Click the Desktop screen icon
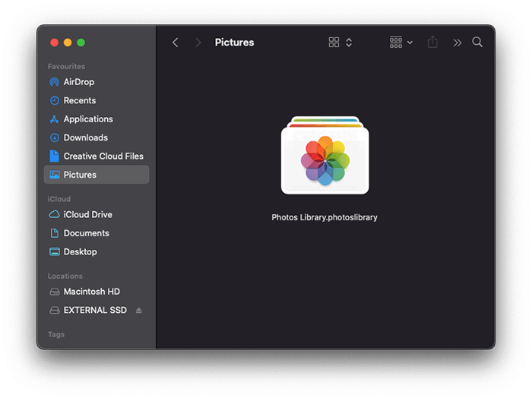 [x=54, y=252]
